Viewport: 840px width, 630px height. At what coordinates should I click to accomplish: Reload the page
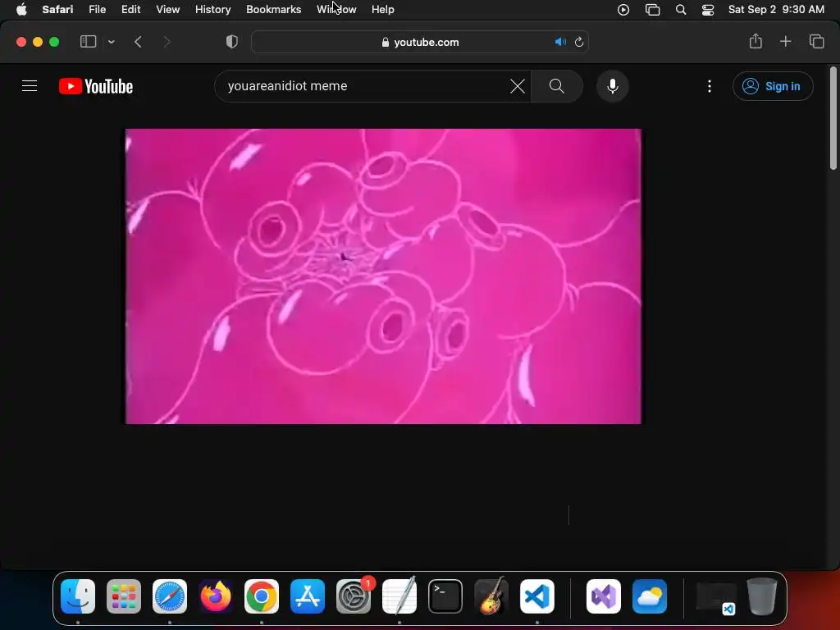(579, 42)
